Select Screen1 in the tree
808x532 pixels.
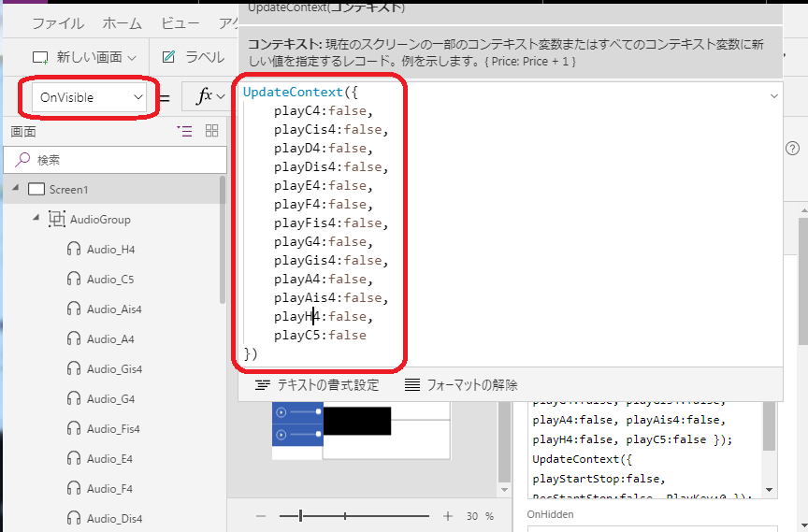click(68, 190)
